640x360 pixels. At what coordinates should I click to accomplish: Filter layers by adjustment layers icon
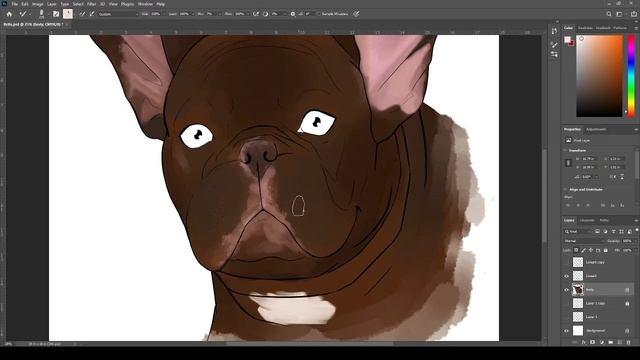tap(605, 231)
